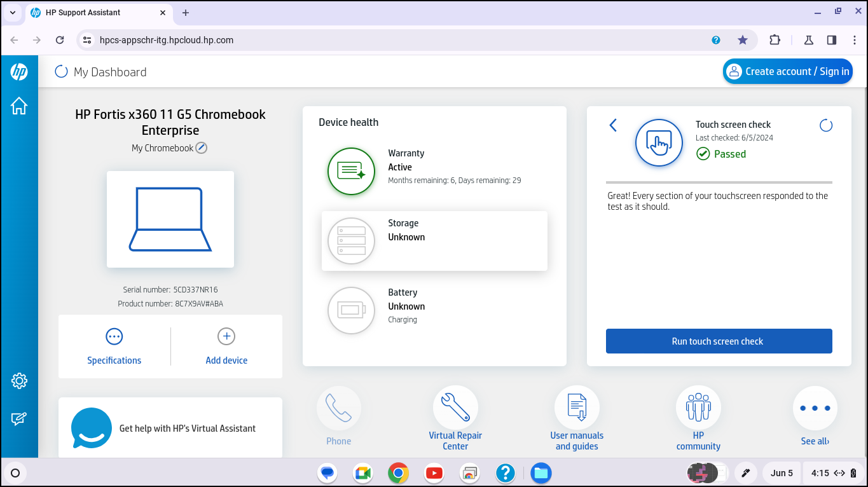The width and height of the screenshot is (868, 487).
Task: Open a new browser tab
Action: pyautogui.click(x=186, y=13)
